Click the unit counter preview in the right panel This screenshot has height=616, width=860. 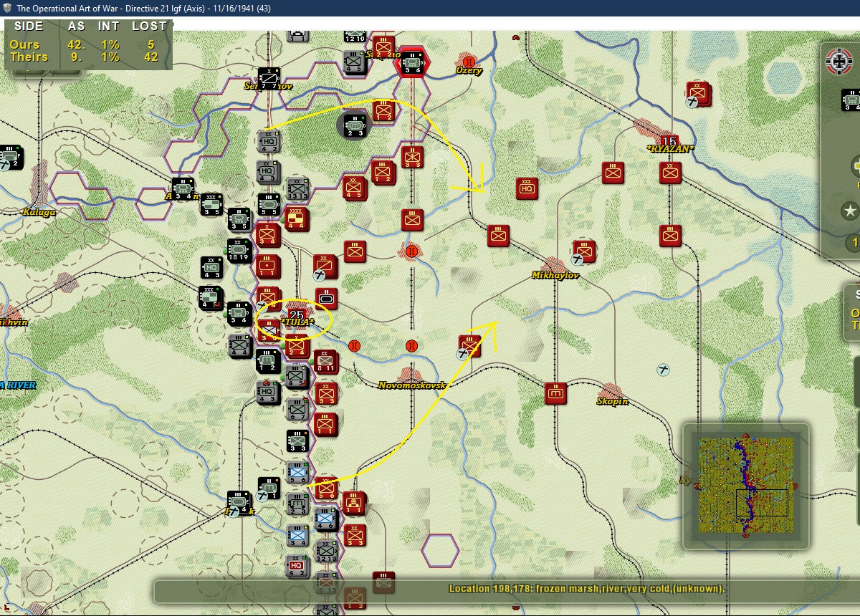pyautogui.click(x=851, y=100)
